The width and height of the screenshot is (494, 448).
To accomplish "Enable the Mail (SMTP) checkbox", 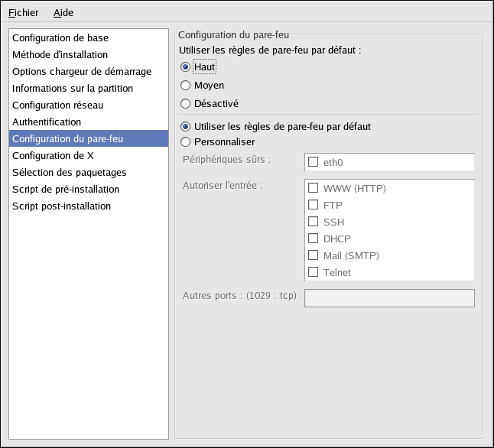I will point(314,255).
